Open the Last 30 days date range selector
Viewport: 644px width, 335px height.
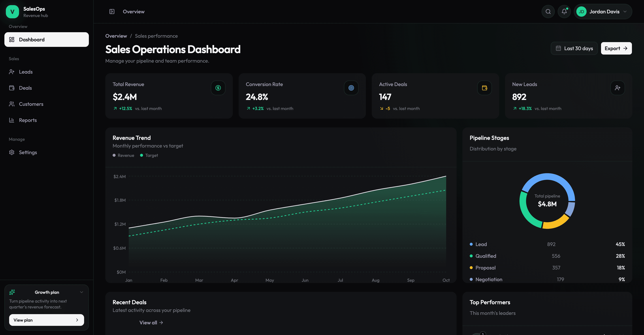[574, 48]
